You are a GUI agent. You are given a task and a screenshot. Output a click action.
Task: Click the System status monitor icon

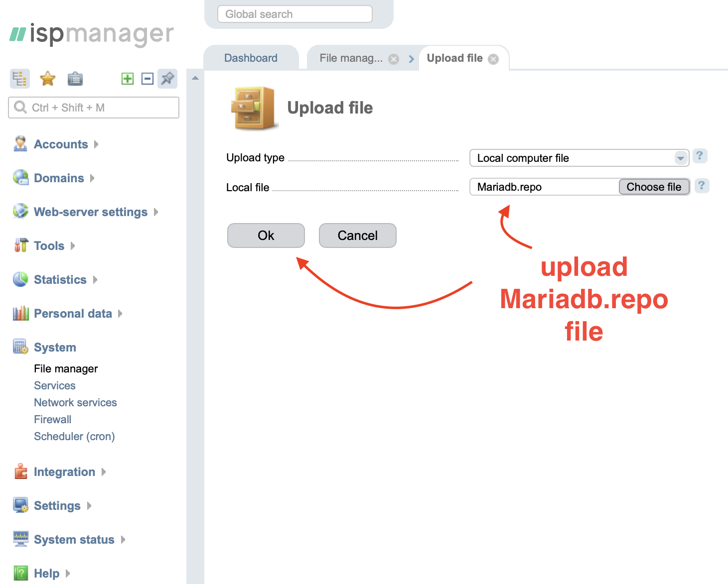(20, 539)
